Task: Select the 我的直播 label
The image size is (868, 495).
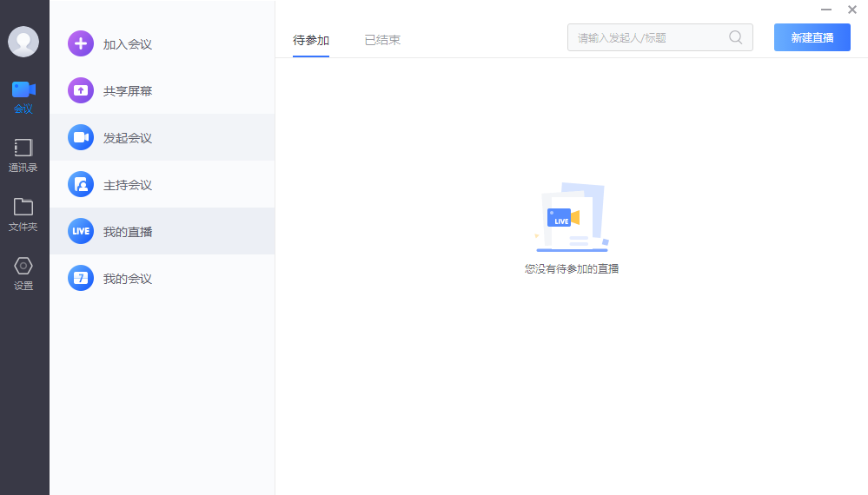Action: click(128, 232)
